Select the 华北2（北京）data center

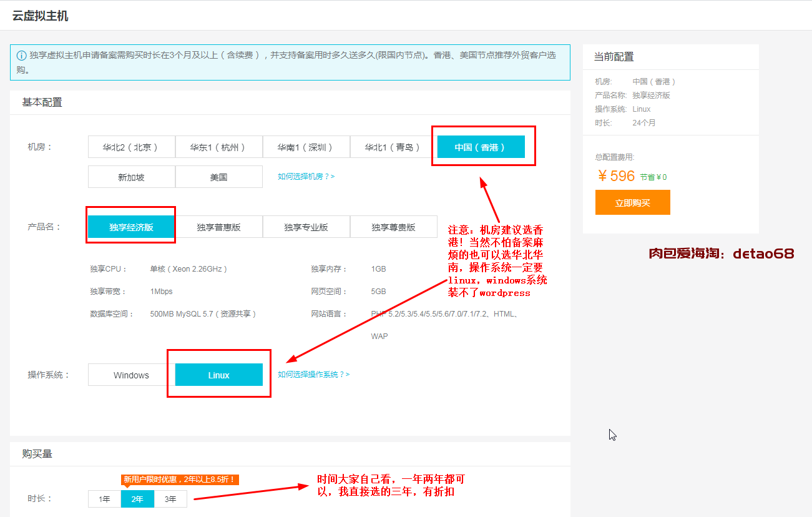[x=131, y=147]
